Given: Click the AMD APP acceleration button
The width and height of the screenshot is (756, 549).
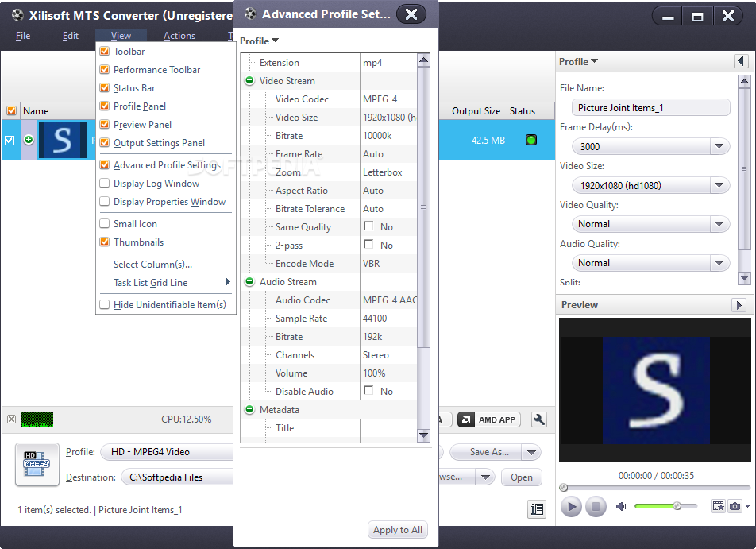Looking at the screenshot, I should pos(489,419).
